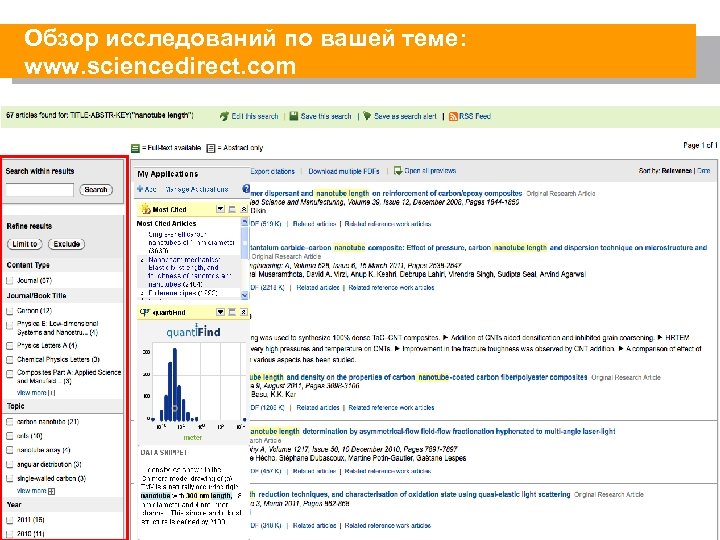The height and width of the screenshot is (540, 720).
Task: Click the Most Cited star icon
Action: (x=146, y=209)
